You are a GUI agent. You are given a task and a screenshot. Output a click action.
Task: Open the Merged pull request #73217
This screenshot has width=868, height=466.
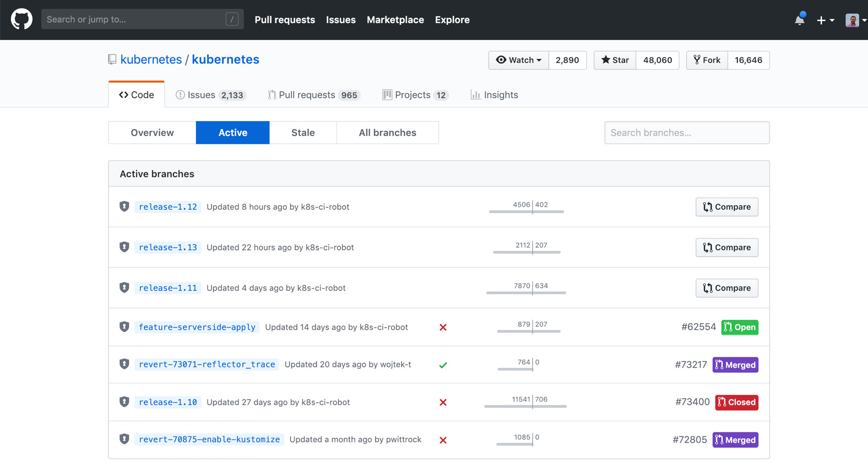[x=735, y=365]
